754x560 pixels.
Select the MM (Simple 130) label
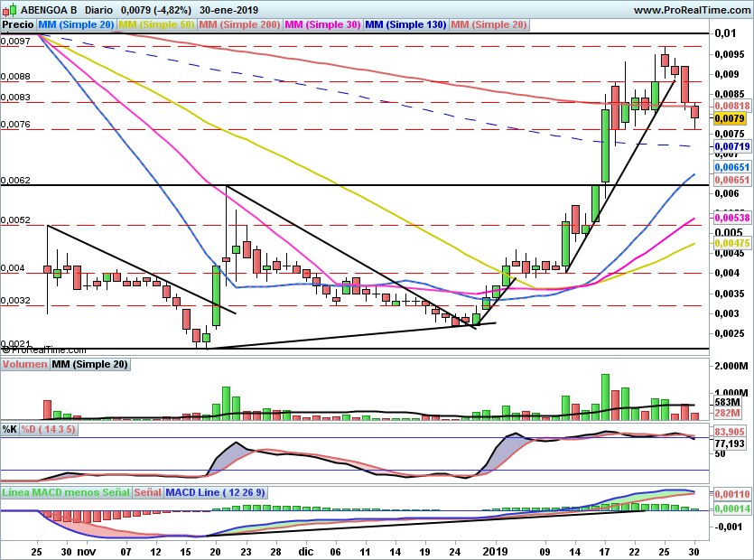(x=405, y=25)
